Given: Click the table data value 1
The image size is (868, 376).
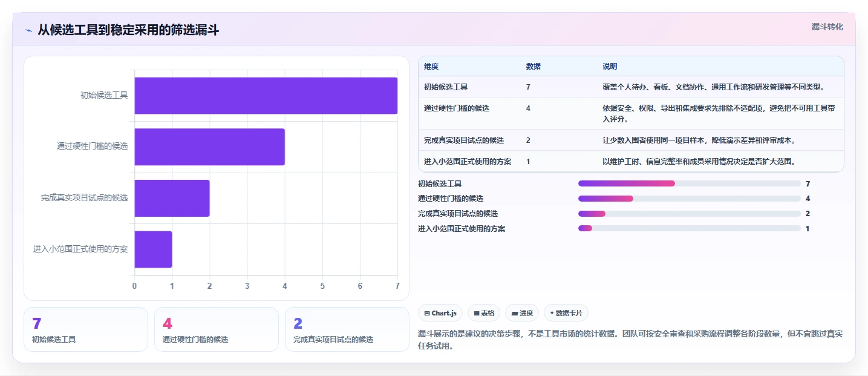Looking at the screenshot, I should coord(528,162).
